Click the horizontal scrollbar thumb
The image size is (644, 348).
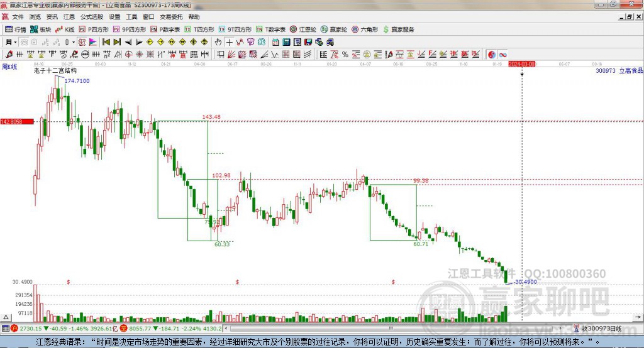pos(391,328)
